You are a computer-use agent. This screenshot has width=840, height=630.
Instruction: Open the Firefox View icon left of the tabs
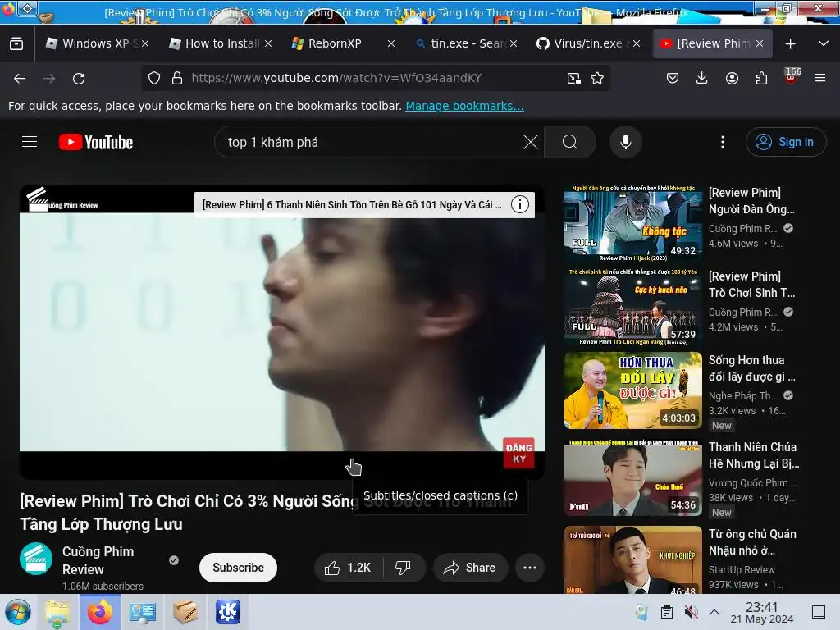[x=16, y=43]
